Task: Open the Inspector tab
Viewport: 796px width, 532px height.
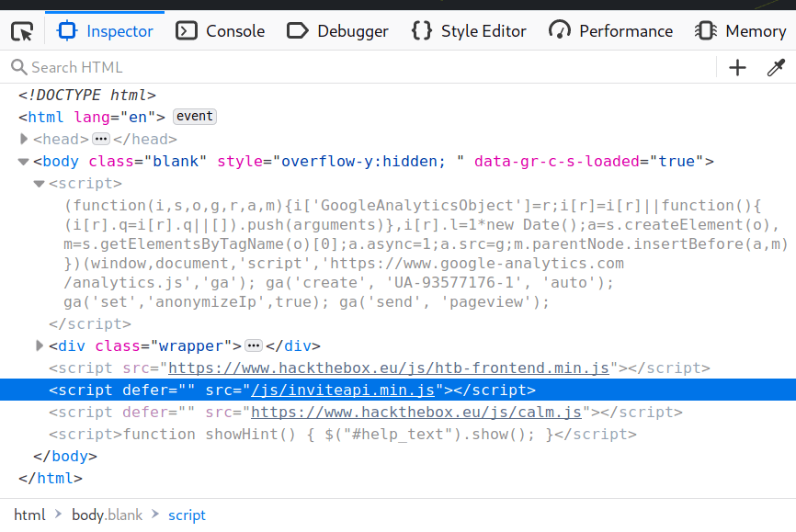Action: click(x=105, y=31)
